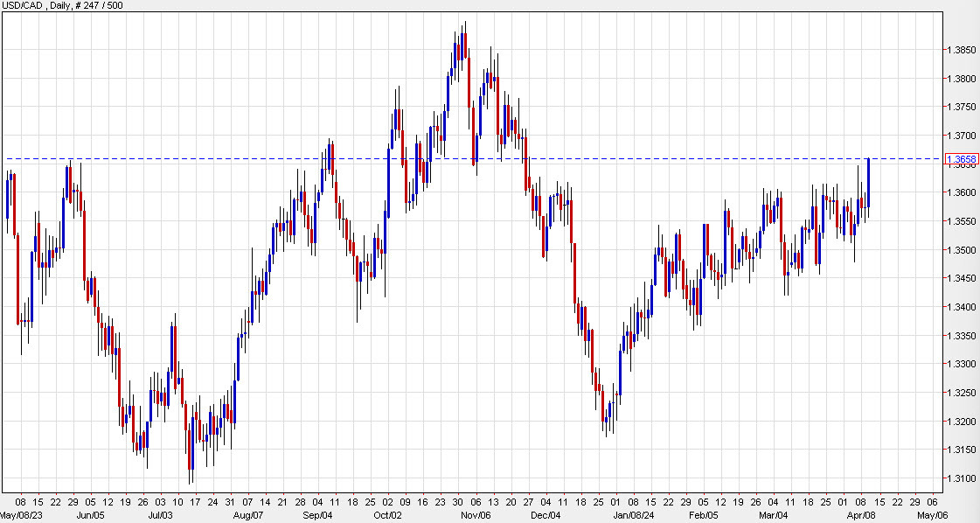980x523 pixels.
Task: Click the May/08/23 date axis label
Action: pyautogui.click(x=23, y=515)
